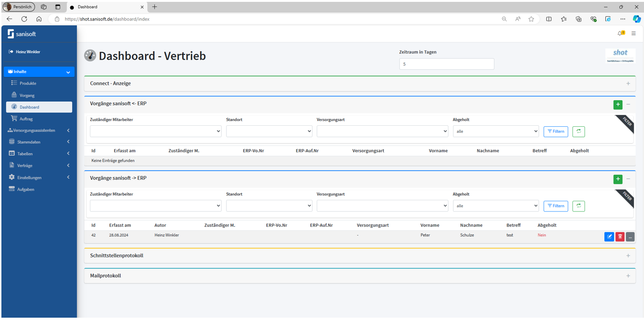This screenshot has width=644, height=320.
Task: Click the notification bell icon
Action: point(620,34)
